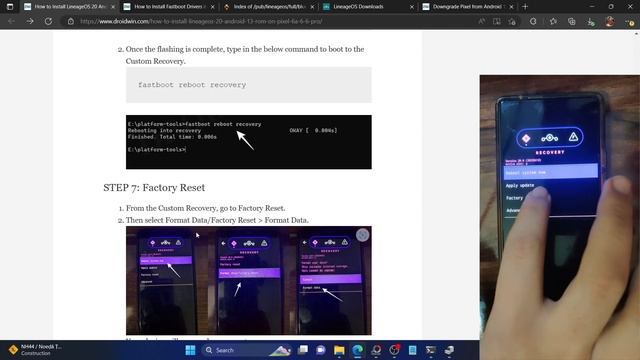The image size is (640, 360).
Task: Reload the current page
Action: pyautogui.click(x=48, y=21)
